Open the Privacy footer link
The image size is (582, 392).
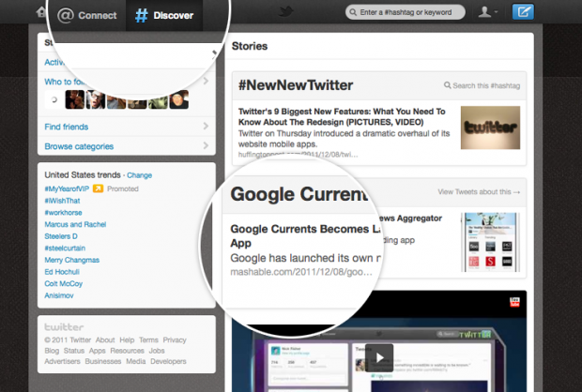(x=175, y=340)
